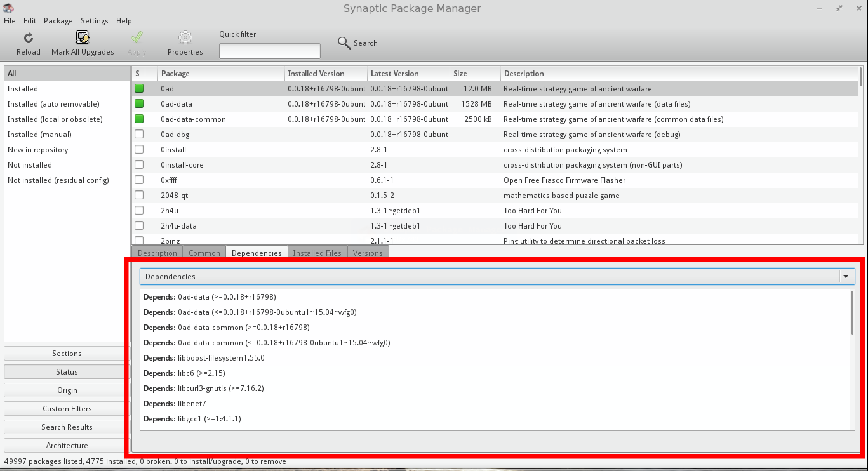This screenshot has width=868, height=471.
Task: Click the packages listed status bar text
Action: coord(145,461)
